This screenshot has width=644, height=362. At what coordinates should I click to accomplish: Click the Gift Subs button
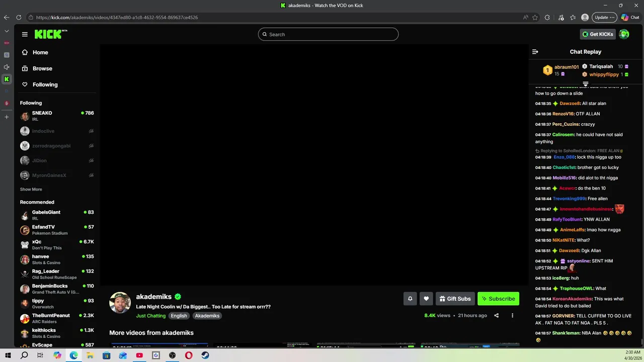coord(455,299)
